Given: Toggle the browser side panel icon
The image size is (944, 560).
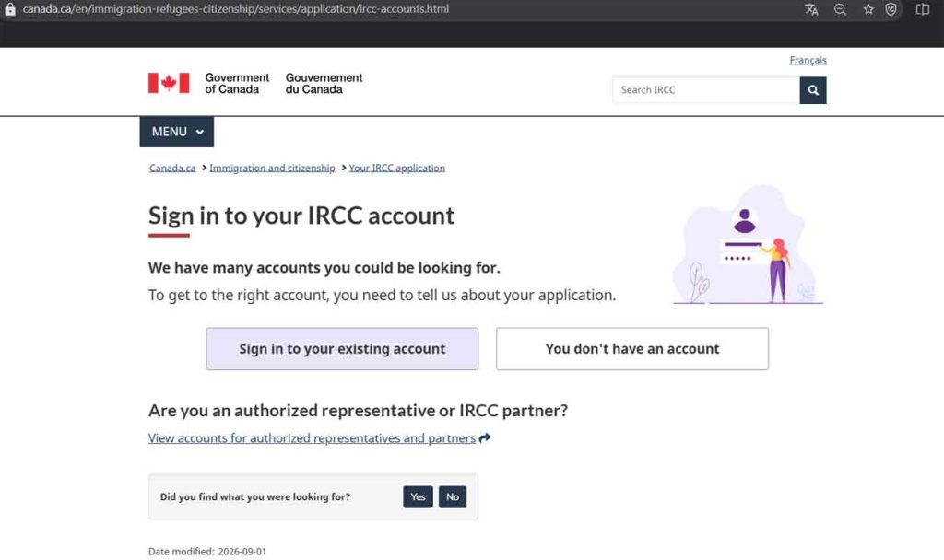Looking at the screenshot, I should (x=922, y=9).
